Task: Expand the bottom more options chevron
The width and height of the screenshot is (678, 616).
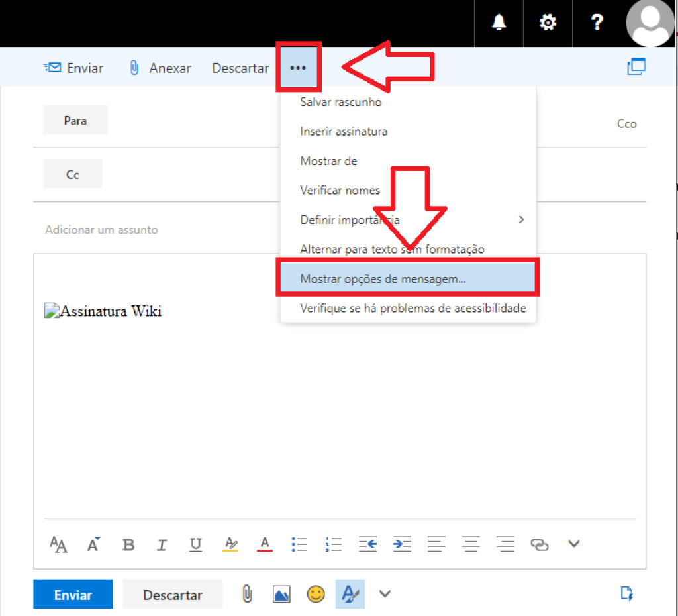Action: (385, 593)
